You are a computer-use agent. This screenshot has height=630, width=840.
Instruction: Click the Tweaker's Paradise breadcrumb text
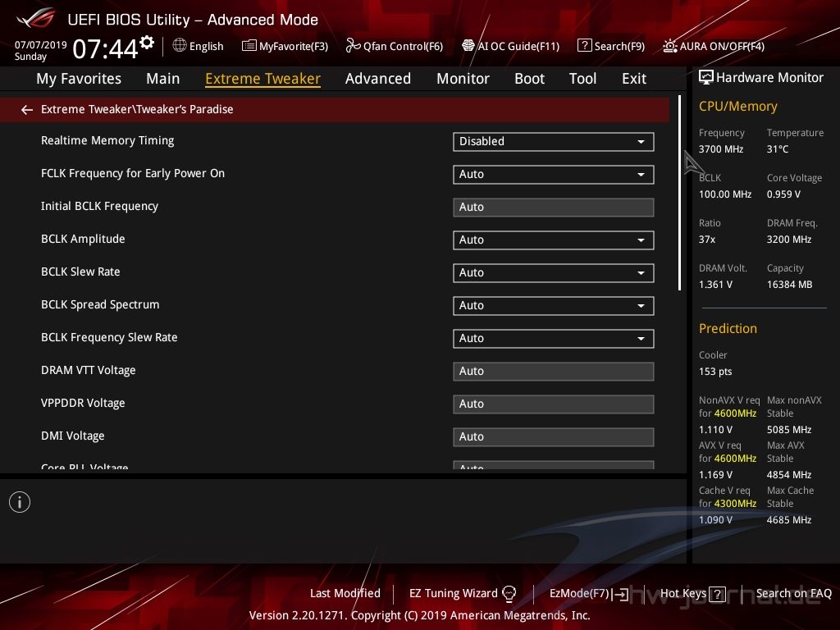point(185,109)
